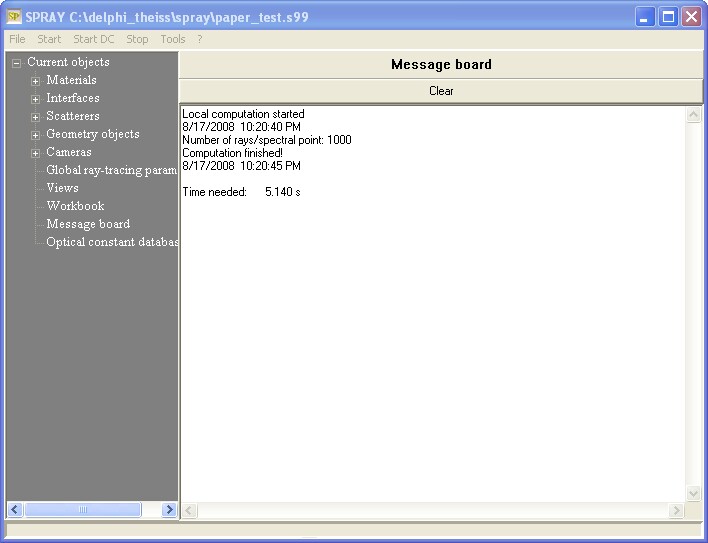Select Optical constant database item

point(111,242)
